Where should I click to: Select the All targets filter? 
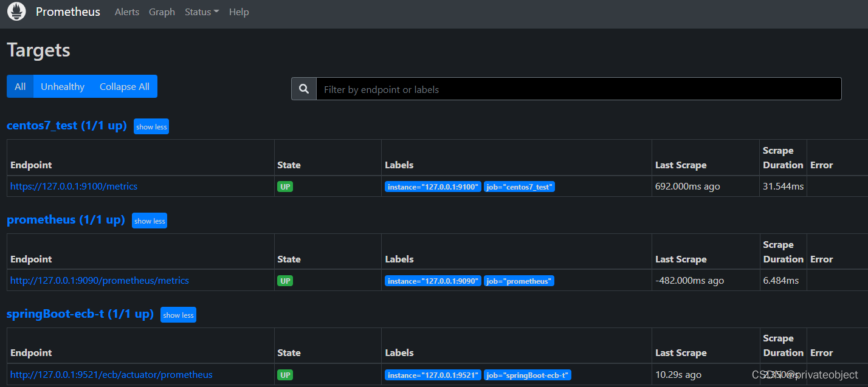(20, 86)
